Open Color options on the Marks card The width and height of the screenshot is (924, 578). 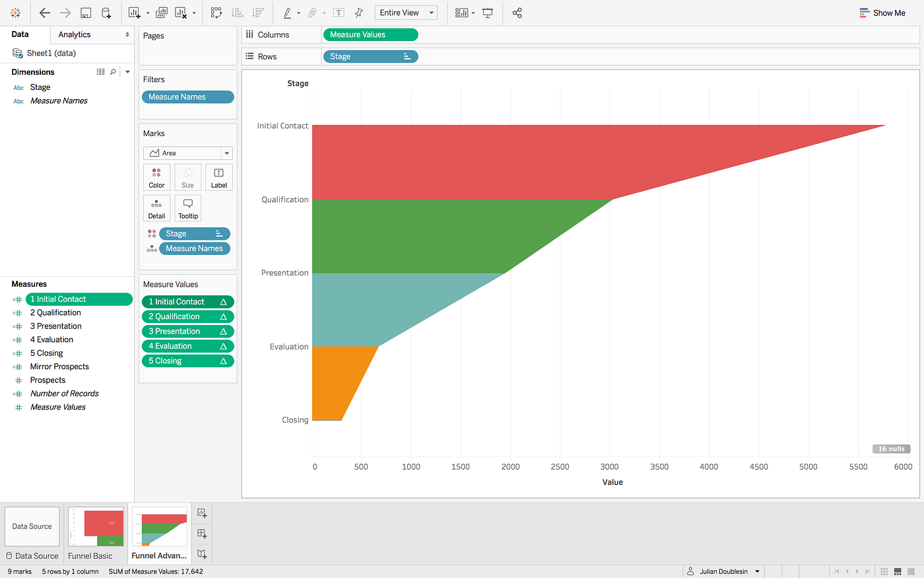pos(156,176)
